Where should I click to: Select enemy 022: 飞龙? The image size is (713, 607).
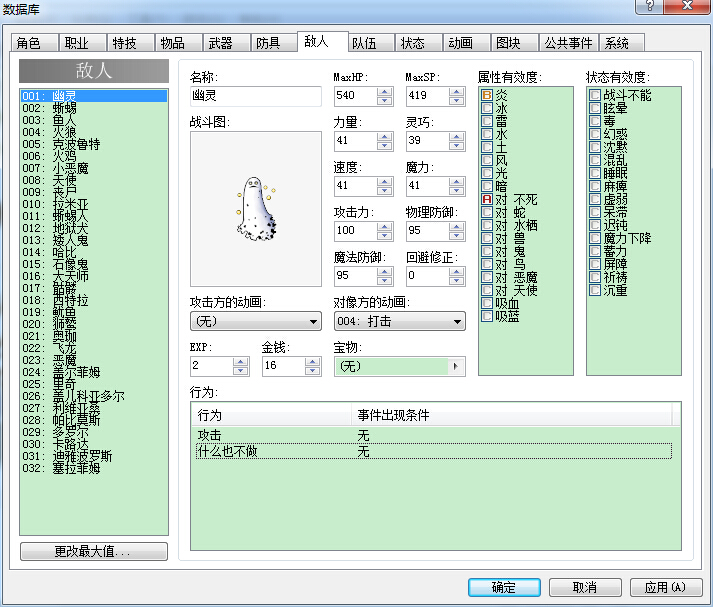(x=94, y=348)
